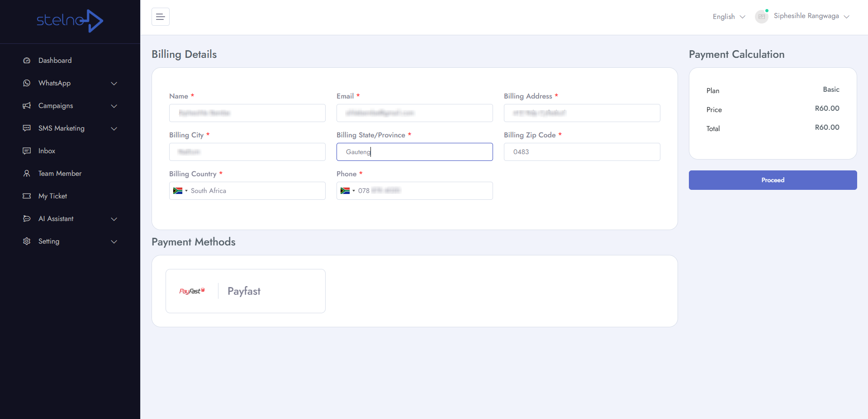This screenshot has height=419, width=868.
Task: Open the English language dropdown
Action: point(728,17)
